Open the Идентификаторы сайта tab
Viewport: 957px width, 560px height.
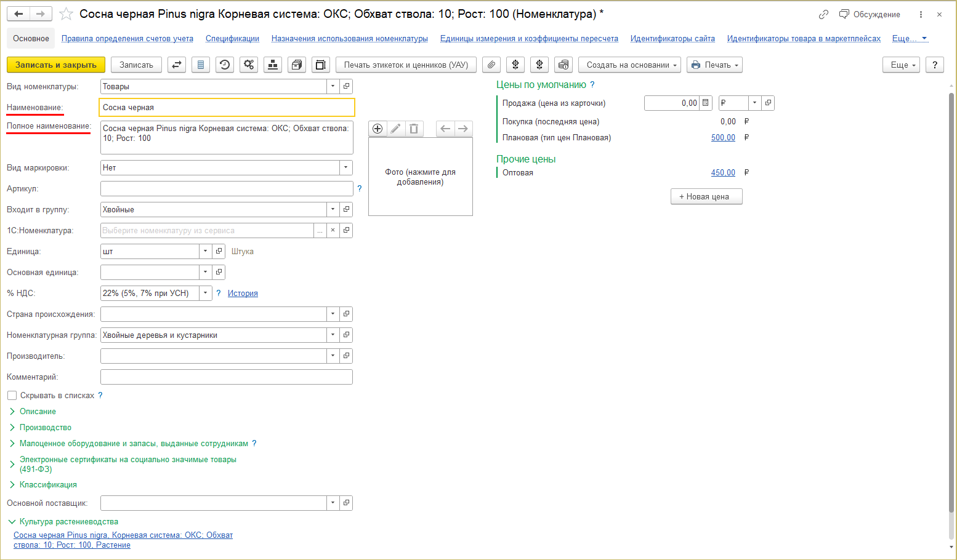pyautogui.click(x=672, y=39)
